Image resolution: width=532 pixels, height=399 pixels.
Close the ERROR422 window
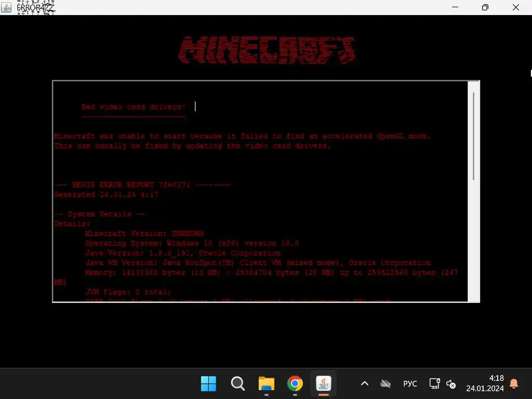click(x=516, y=7)
